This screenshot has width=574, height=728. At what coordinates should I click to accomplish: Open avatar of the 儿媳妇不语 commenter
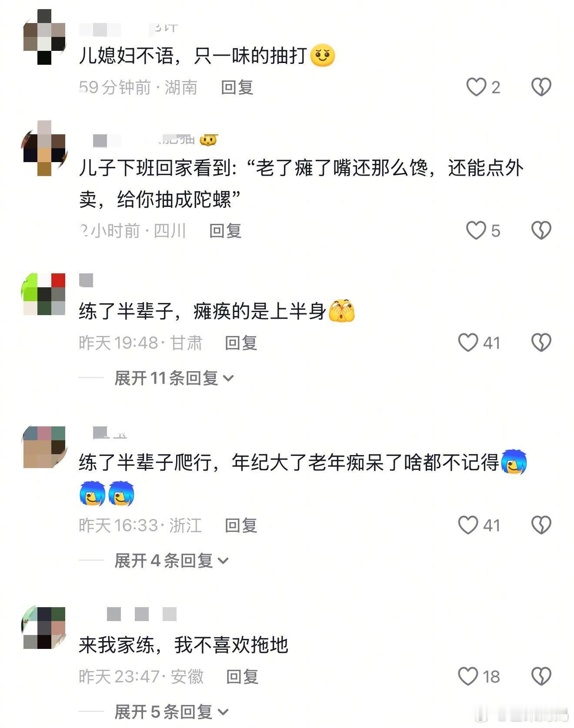[x=44, y=37]
